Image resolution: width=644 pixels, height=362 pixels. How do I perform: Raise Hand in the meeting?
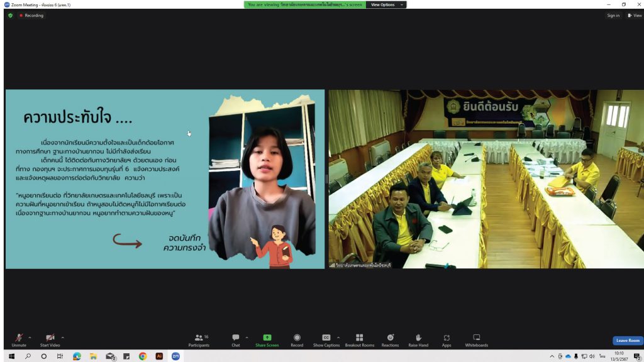(x=418, y=339)
